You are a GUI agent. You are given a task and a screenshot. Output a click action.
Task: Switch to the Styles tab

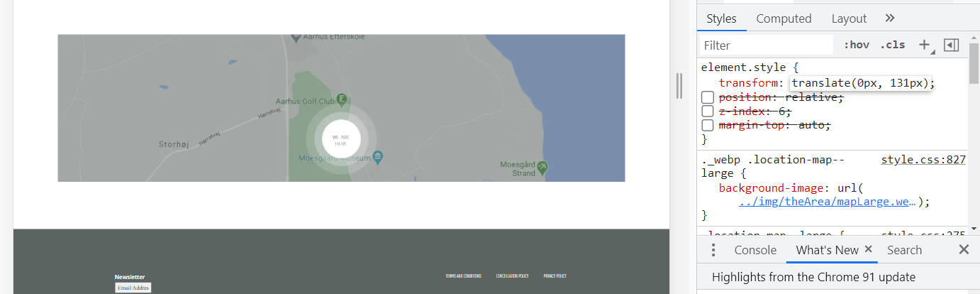click(721, 18)
